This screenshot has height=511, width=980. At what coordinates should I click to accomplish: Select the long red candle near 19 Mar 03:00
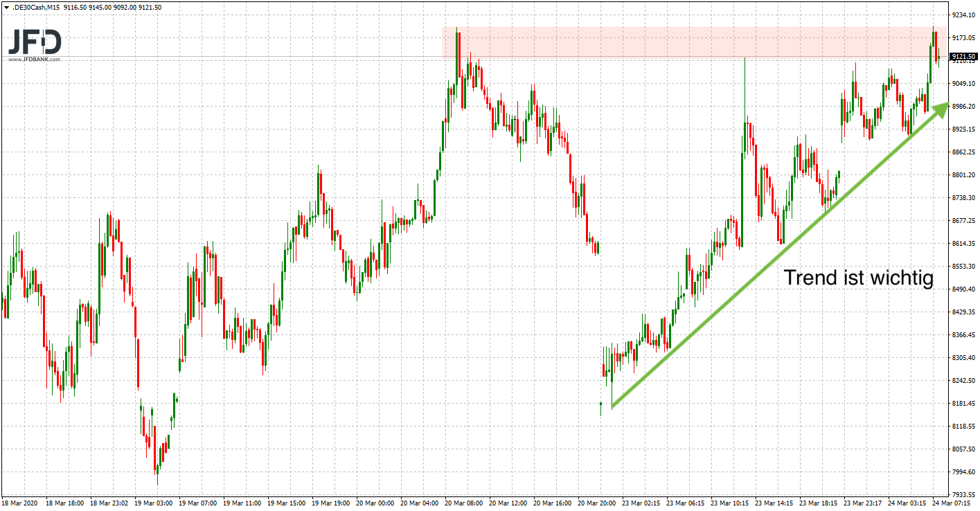click(154, 450)
